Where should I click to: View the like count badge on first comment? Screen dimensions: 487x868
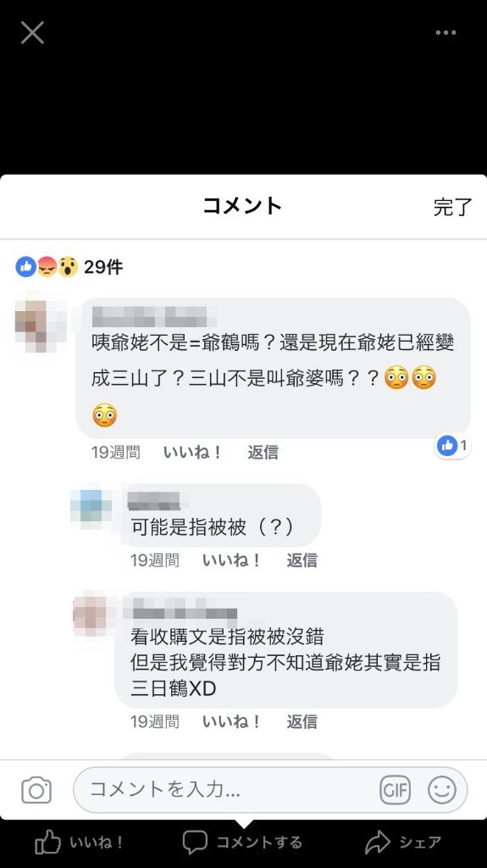point(452,445)
